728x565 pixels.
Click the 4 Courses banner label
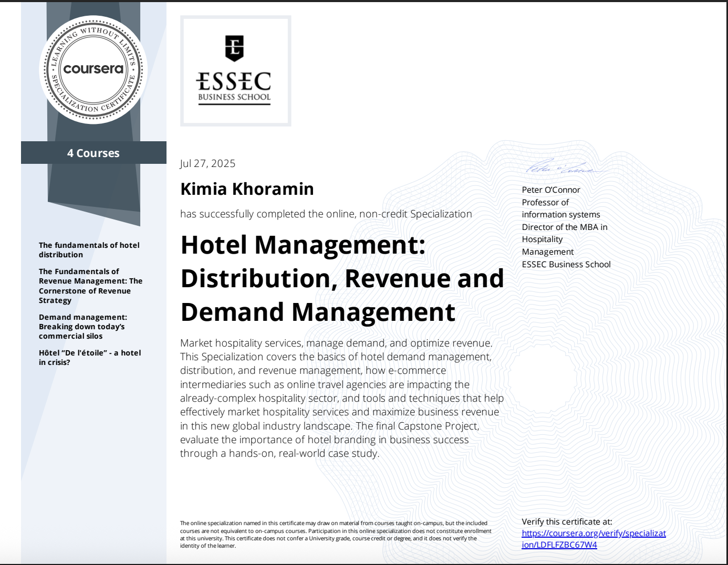93,153
